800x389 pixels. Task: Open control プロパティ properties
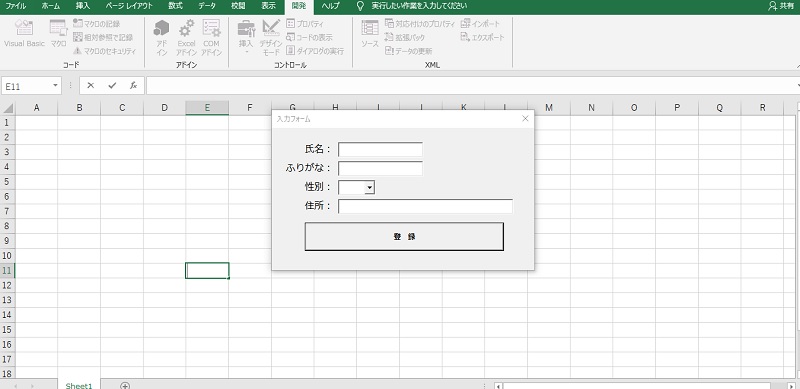coord(305,23)
